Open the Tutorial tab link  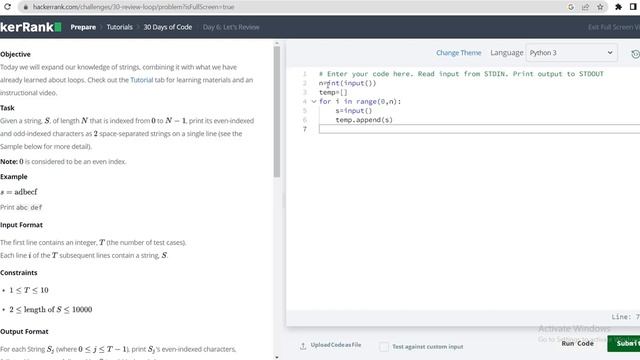point(142,80)
